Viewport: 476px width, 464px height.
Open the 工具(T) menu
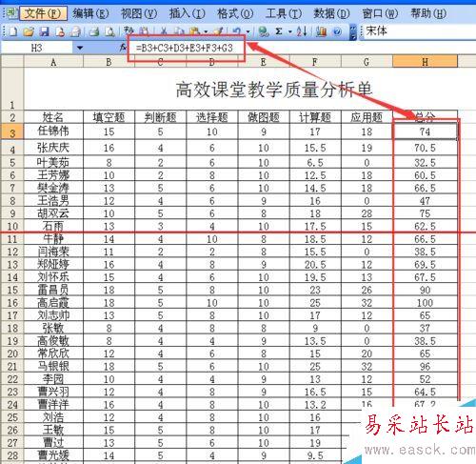(284, 13)
